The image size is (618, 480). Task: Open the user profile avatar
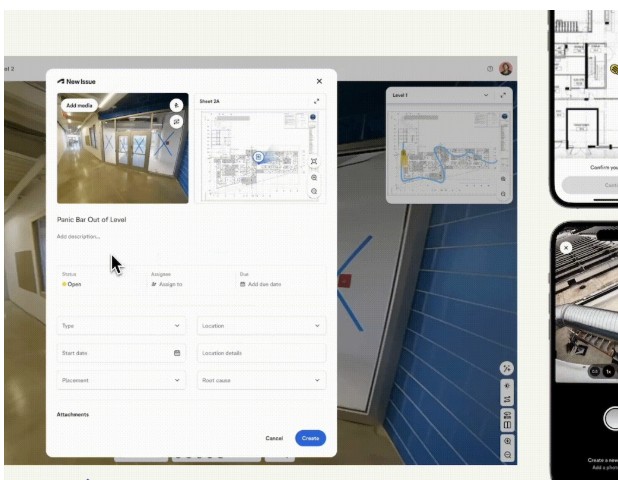(x=506, y=69)
